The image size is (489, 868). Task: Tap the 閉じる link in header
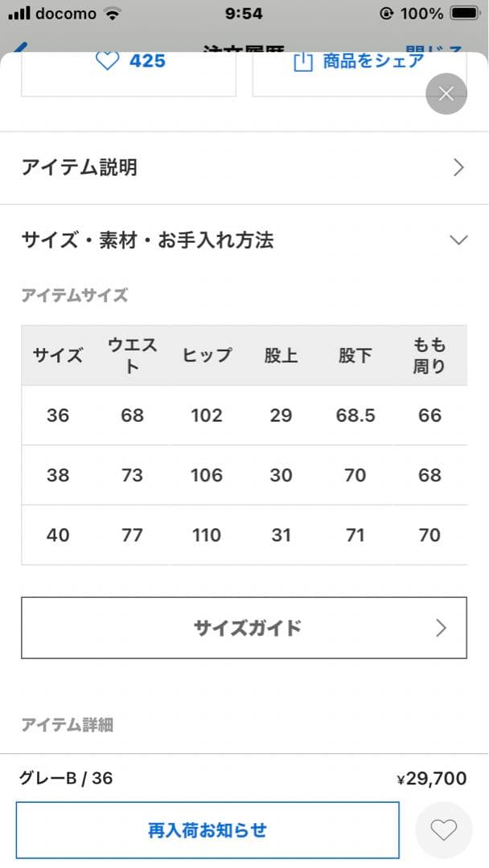tap(434, 50)
